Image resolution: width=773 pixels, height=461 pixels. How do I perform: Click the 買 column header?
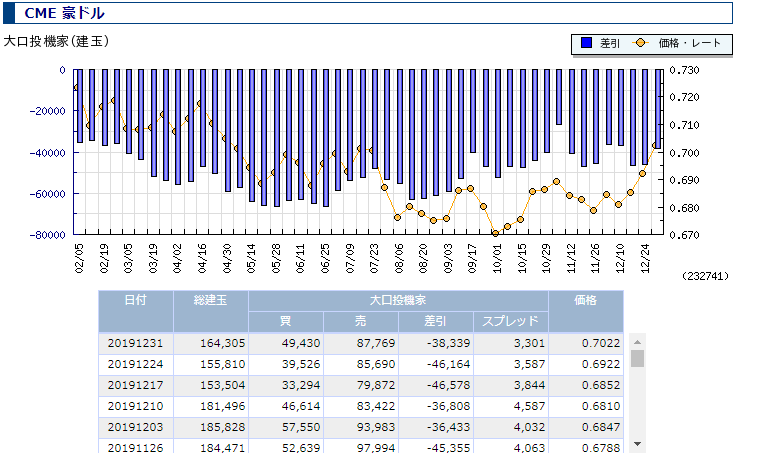tap(286, 321)
